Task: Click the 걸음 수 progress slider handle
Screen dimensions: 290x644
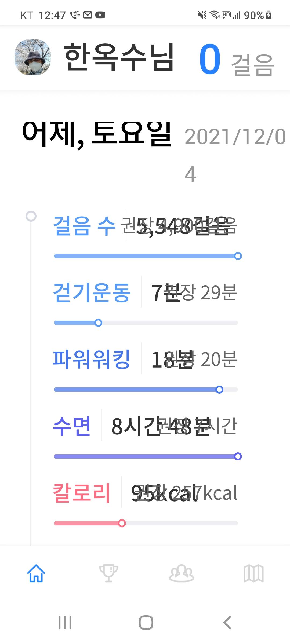Action: click(238, 256)
